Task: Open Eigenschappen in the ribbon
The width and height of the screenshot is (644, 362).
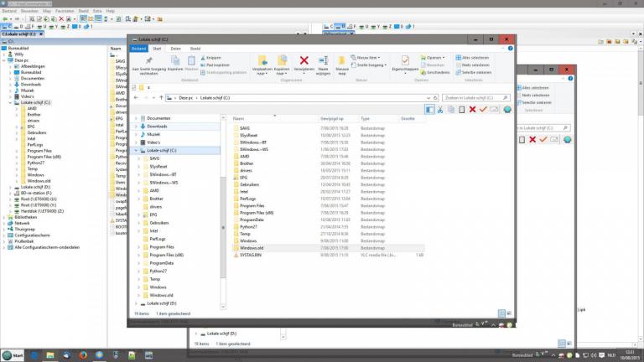Action: click(x=405, y=63)
